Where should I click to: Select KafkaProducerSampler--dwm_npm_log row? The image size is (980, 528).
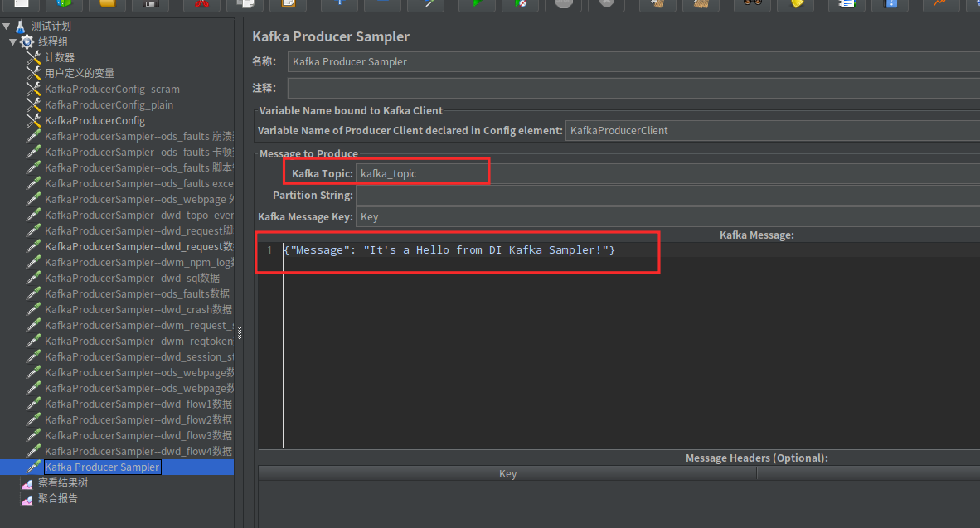tap(138, 263)
